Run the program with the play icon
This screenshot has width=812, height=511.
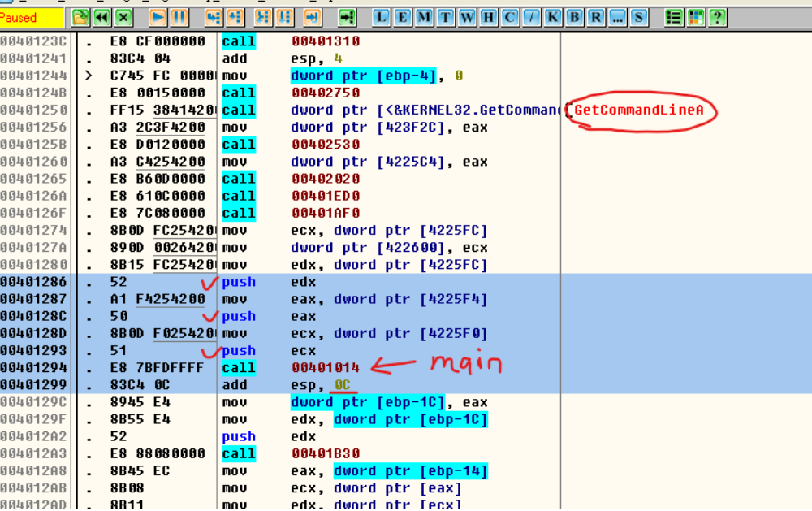click(x=158, y=16)
